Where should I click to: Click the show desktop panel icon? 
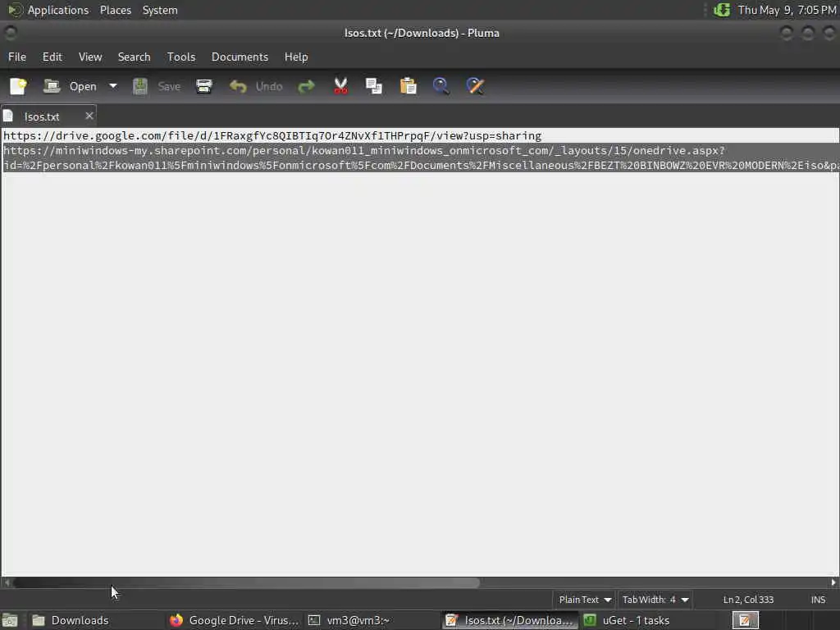[x=10, y=620]
